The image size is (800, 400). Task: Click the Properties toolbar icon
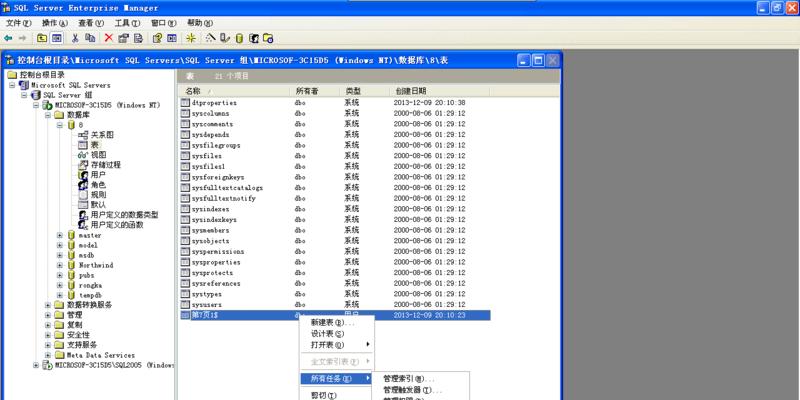(x=123, y=38)
